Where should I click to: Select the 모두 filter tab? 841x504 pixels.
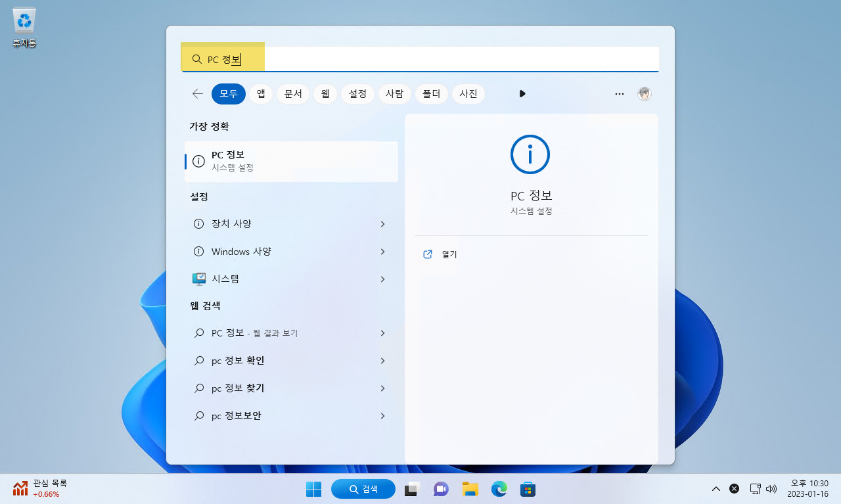pyautogui.click(x=229, y=94)
